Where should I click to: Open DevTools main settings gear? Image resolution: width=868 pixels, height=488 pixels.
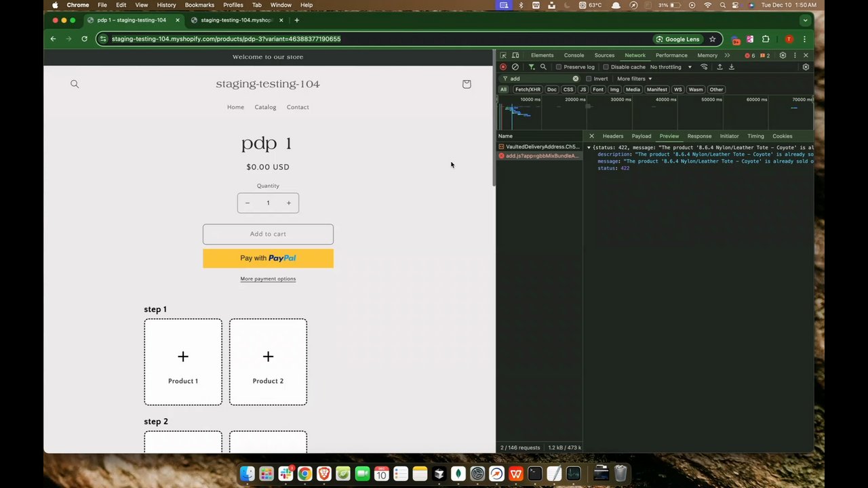point(783,56)
